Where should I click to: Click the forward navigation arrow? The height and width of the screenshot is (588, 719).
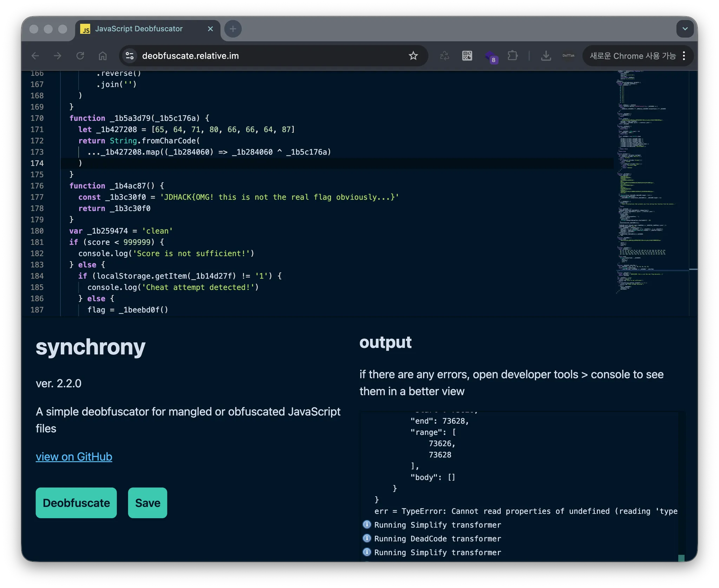point(58,56)
